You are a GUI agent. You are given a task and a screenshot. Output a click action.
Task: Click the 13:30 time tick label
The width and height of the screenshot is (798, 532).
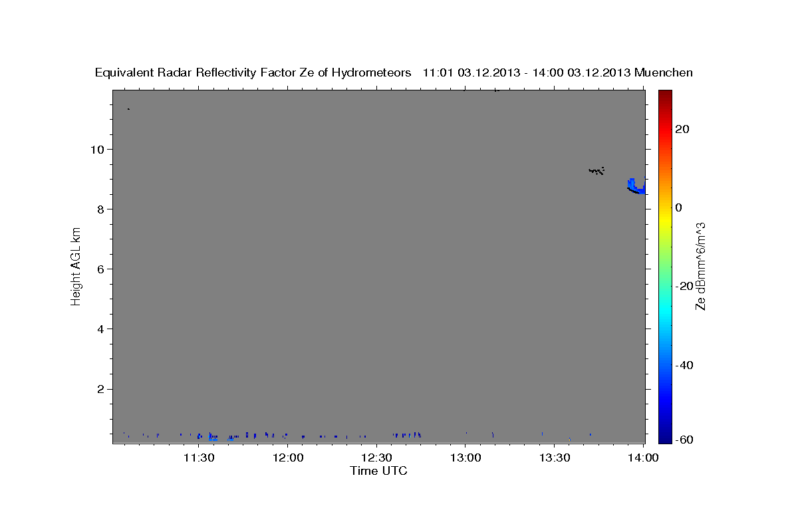(x=555, y=458)
